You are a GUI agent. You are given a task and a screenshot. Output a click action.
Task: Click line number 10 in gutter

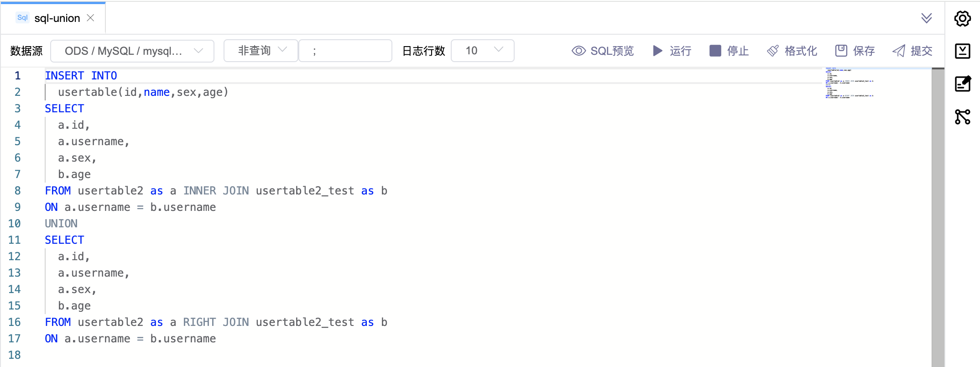coord(15,224)
